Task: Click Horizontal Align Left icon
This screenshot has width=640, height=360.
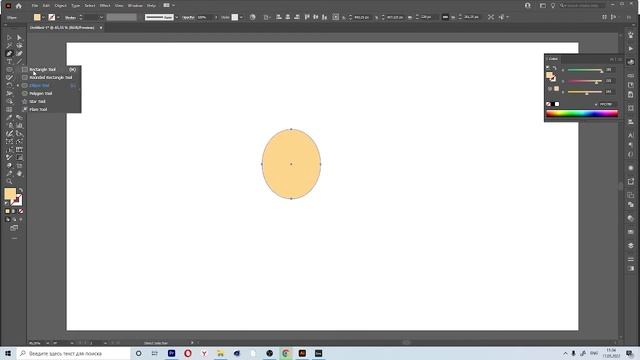Action: click(279, 17)
